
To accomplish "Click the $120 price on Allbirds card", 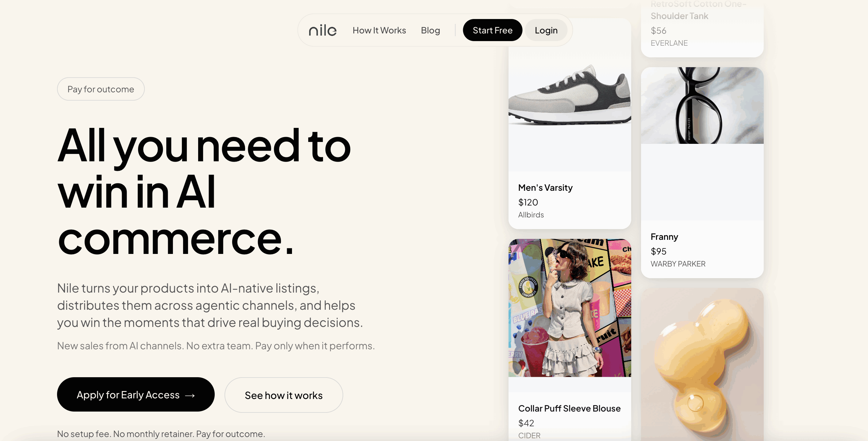I will 528,202.
